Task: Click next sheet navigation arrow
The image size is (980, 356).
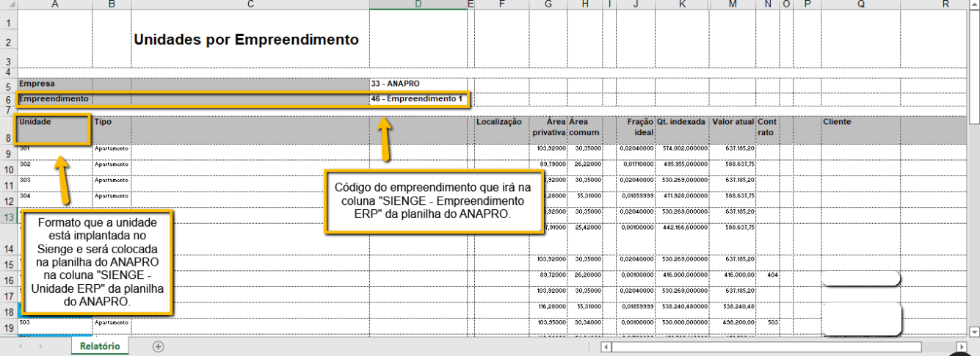Action: pyautogui.click(x=40, y=346)
